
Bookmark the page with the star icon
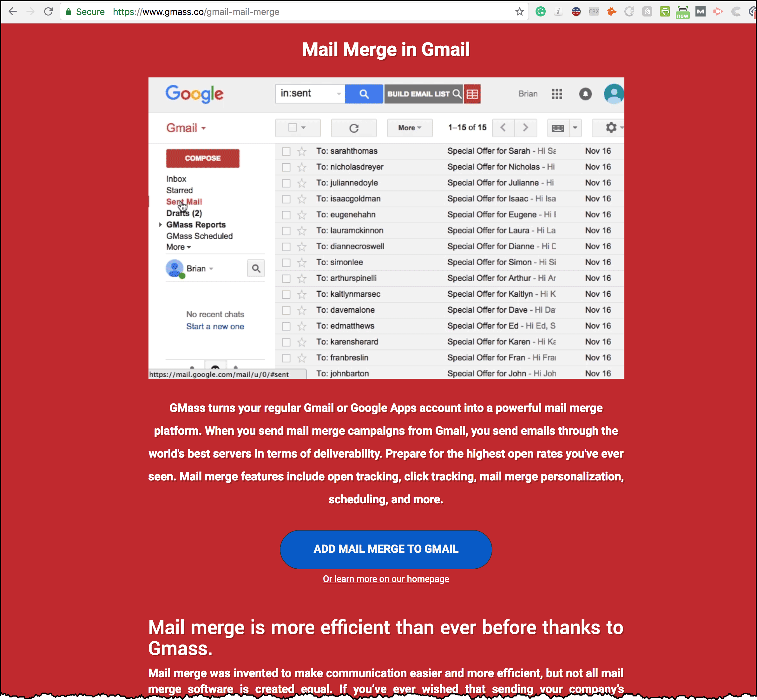(519, 12)
